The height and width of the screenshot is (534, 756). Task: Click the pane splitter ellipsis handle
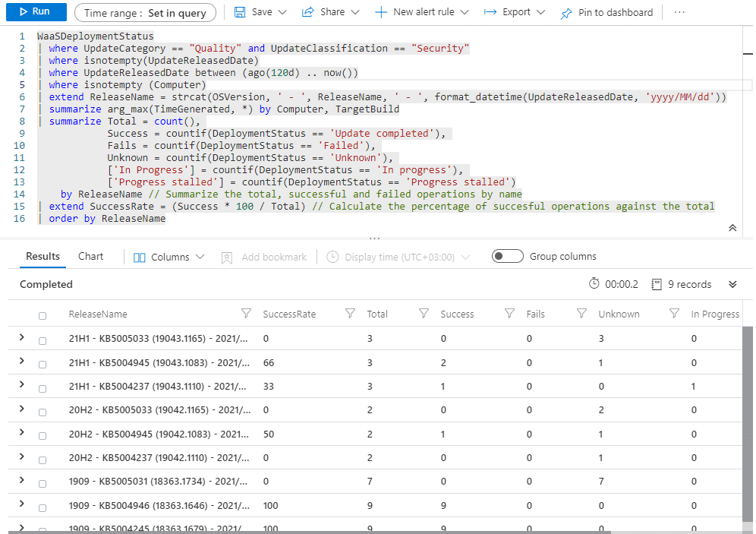click(375, 238)
